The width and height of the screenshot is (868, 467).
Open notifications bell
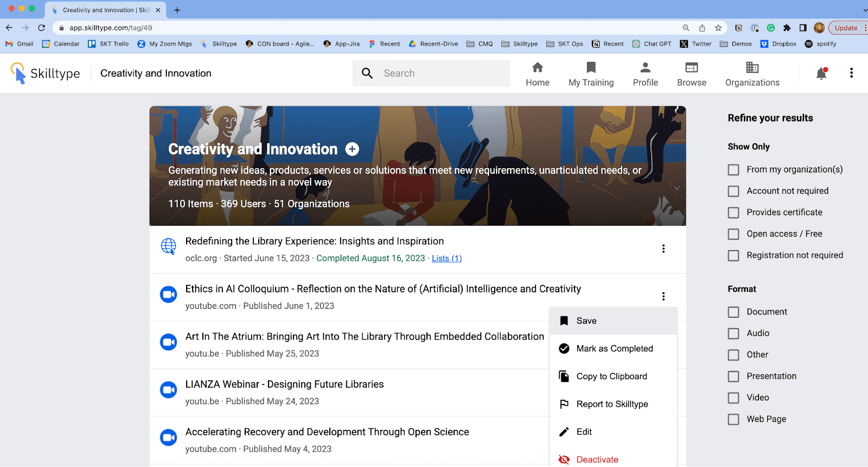click(x=821, y=73)
